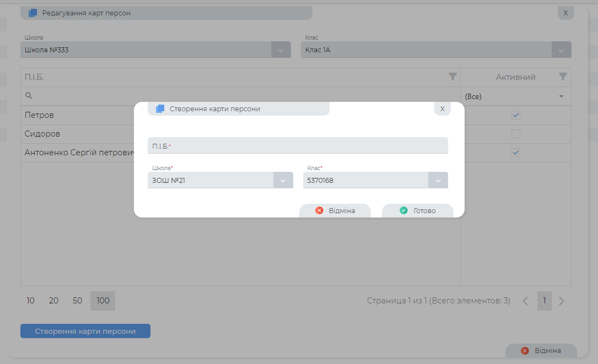Enable Активний checkbox for Сидоров
This screenshot has height=364, width=598.
coord(516,134)
